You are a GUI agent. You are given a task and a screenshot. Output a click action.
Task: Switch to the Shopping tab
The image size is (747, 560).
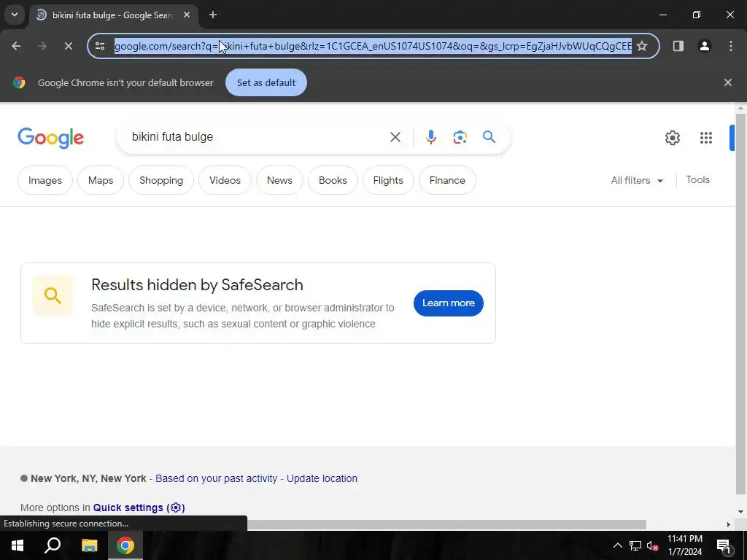coord(161,180)
